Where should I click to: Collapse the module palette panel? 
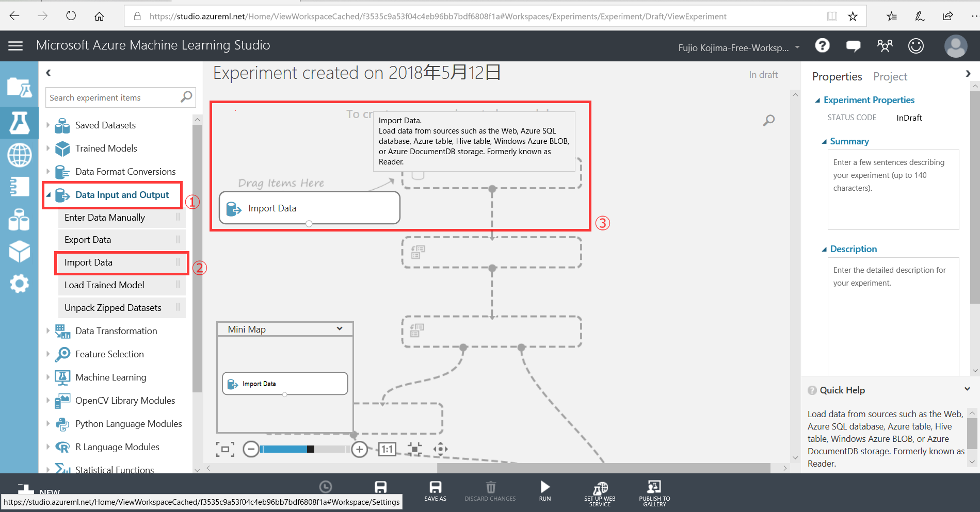49,73
